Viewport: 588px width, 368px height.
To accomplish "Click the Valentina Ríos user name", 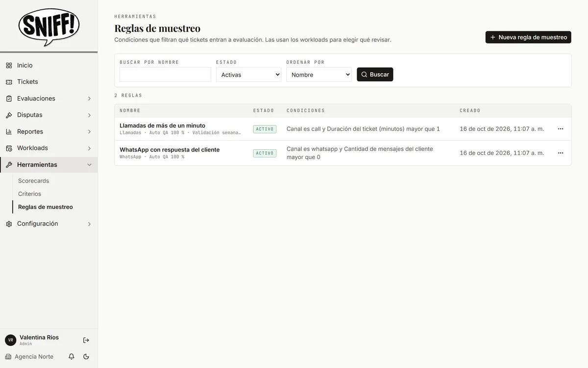I will coord(39,338).
